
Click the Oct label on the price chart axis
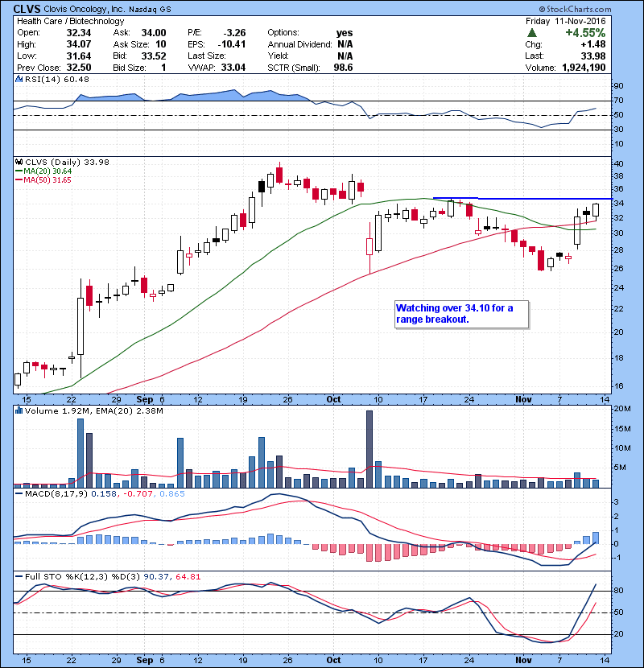point(333,399)
